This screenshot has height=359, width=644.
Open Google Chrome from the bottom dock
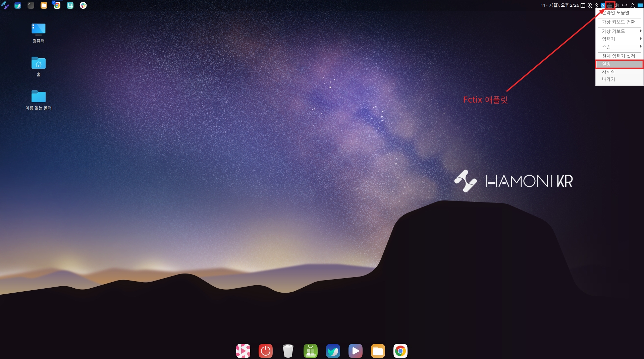(x=400, y=351)
